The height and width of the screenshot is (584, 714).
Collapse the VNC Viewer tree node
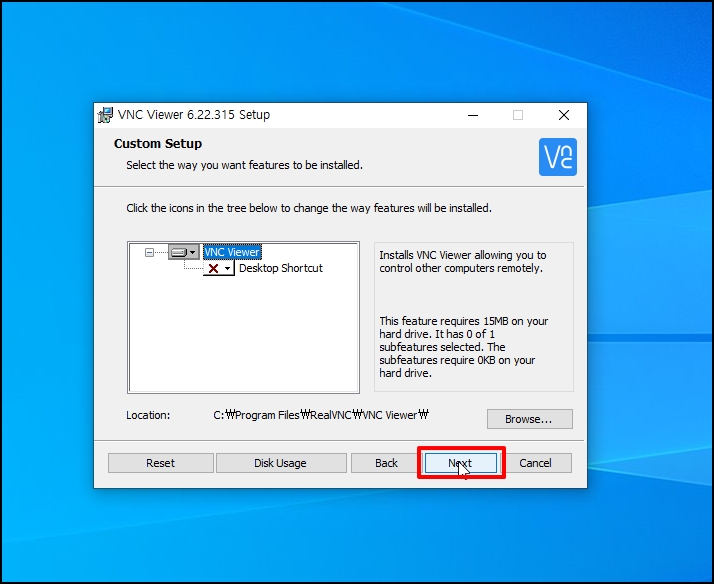point(149,252)
